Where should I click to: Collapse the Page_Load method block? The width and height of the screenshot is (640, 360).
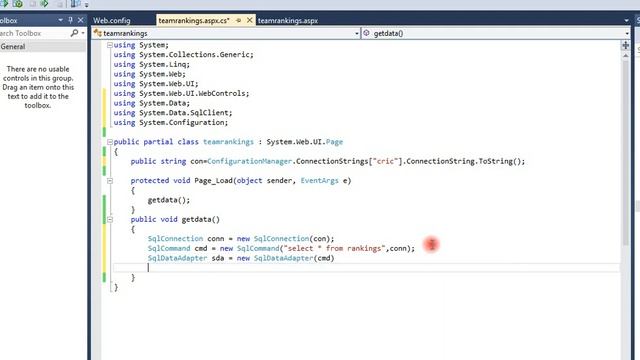pos(110,180)
